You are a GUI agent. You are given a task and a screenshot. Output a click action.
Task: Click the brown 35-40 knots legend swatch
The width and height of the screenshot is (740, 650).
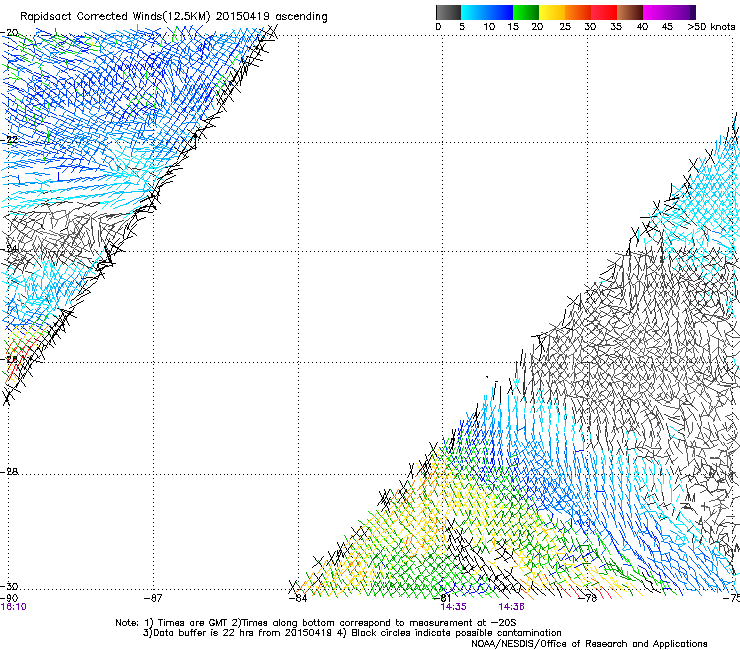[x=630, y=12]
